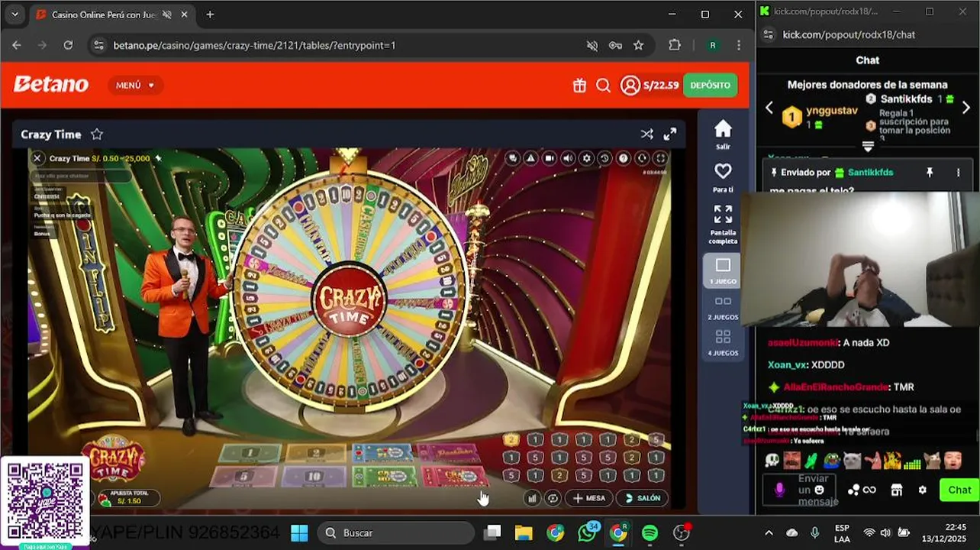Click username ynggustav in leaderboard
This screenshot has width=980, height=550.
point(832,111)
